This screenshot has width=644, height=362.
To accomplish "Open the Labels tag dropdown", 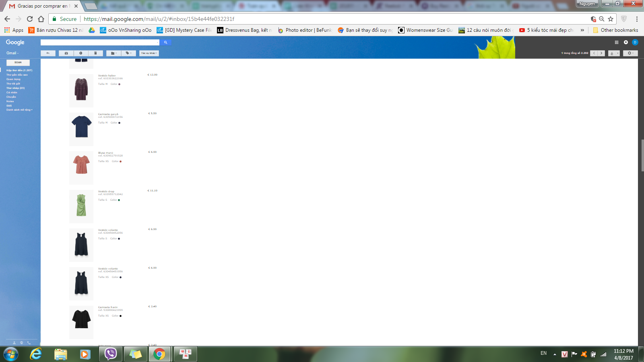I will pyautogui.click(x=128, y=53).
